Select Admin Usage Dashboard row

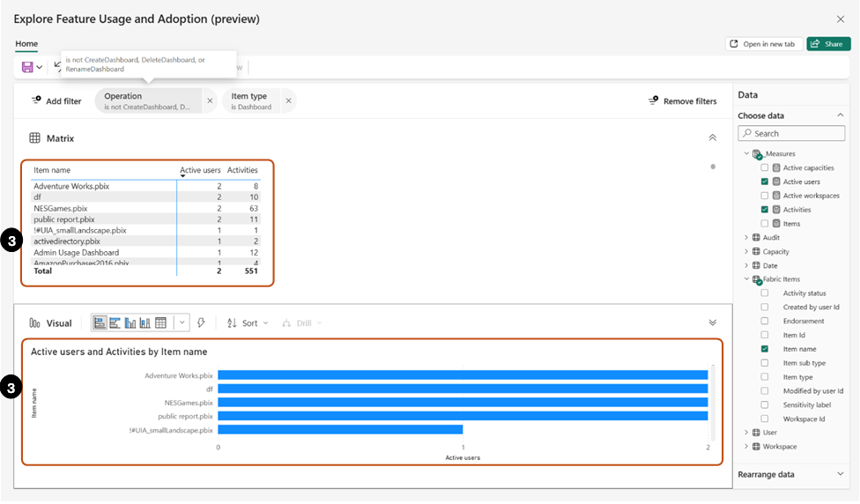(x=145, y=253)
